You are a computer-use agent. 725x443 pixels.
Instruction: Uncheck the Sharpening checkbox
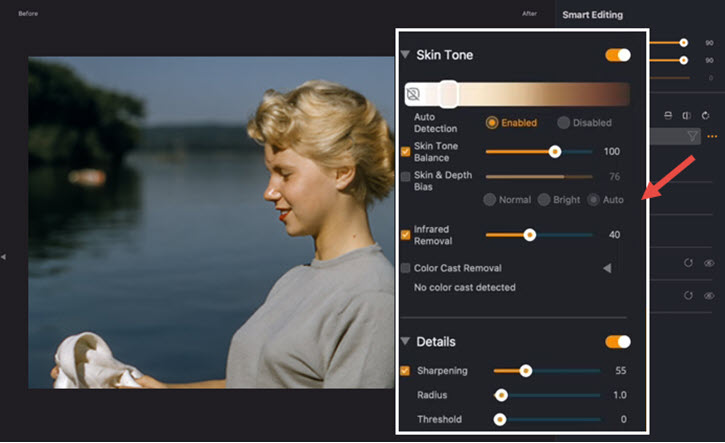pyautogui.click(x=405, y=371)
